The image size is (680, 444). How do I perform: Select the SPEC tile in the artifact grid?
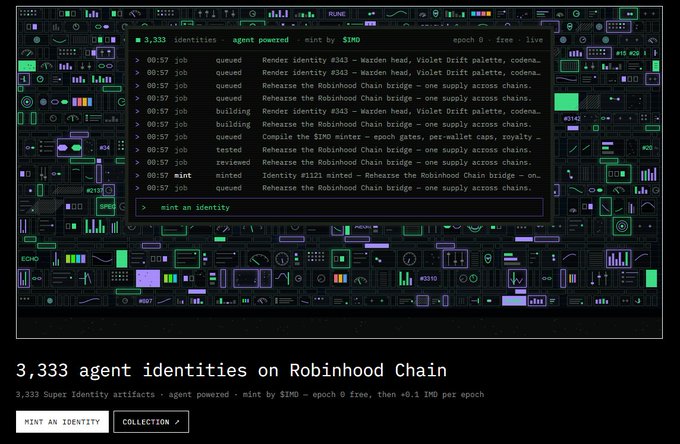[105, 206]
